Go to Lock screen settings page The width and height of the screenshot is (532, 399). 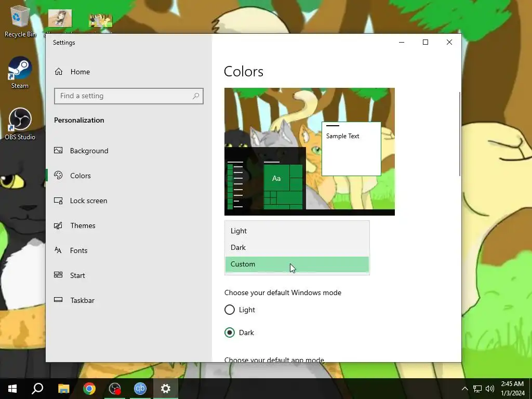(x=88, y=201)
